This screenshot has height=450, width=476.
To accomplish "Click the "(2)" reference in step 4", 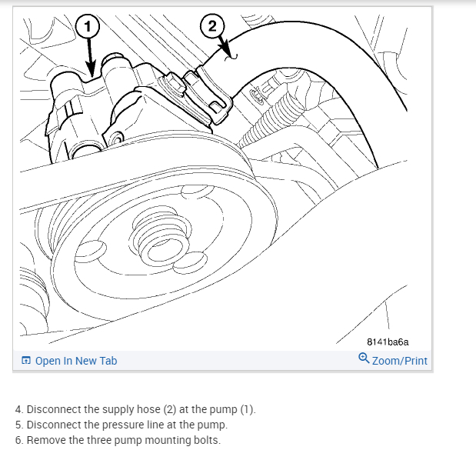I will (x=170, y=409).
